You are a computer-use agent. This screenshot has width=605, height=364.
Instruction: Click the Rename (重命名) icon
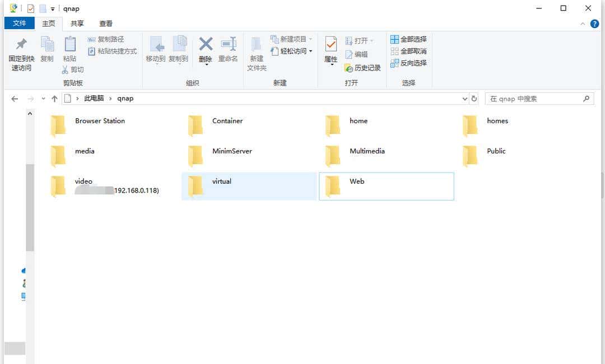coord(227,50)
